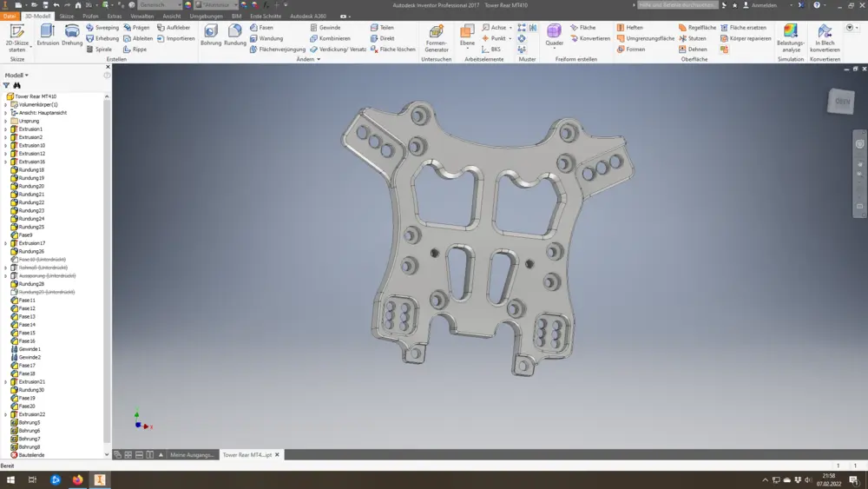Expand the Extrusion1 tree node

click(5, 129)
